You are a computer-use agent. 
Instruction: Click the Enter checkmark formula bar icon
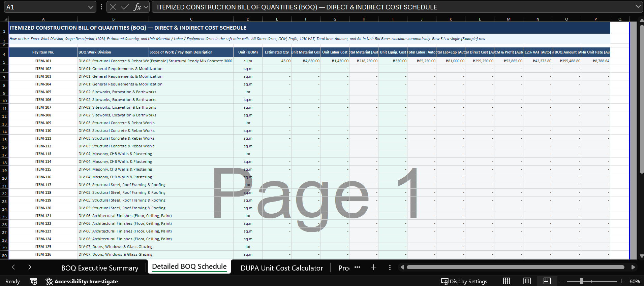(x=125, y=7)
